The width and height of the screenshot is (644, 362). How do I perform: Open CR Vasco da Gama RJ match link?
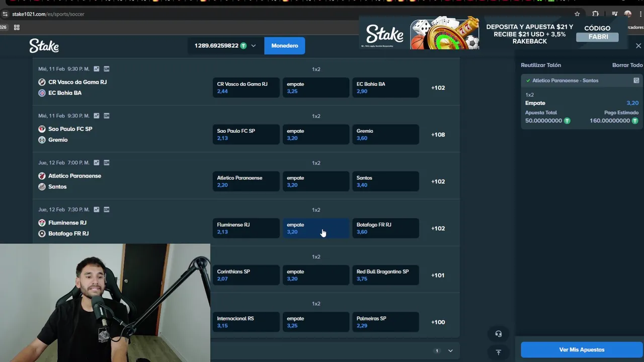[77, 82]
